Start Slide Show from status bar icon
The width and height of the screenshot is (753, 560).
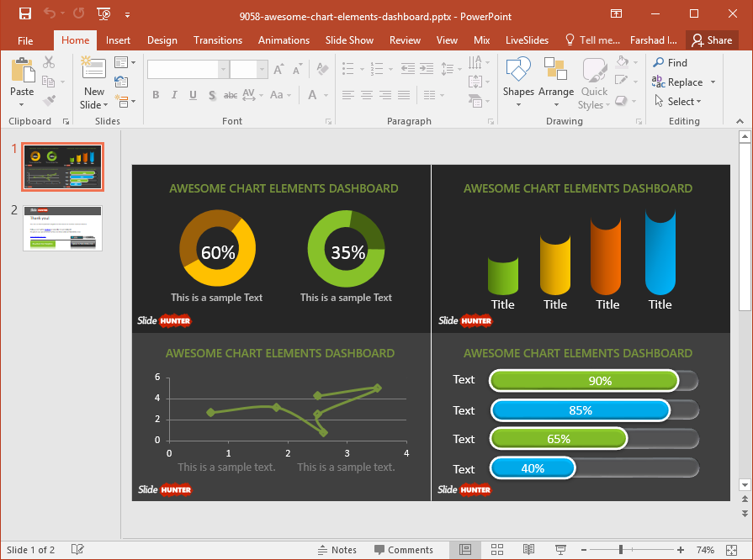point(559,550)
